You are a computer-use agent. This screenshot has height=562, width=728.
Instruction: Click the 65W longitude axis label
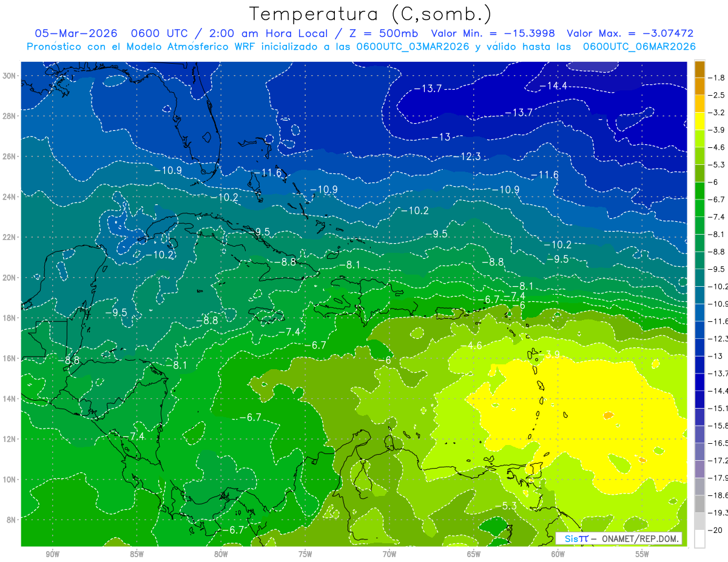coord(474,554)
